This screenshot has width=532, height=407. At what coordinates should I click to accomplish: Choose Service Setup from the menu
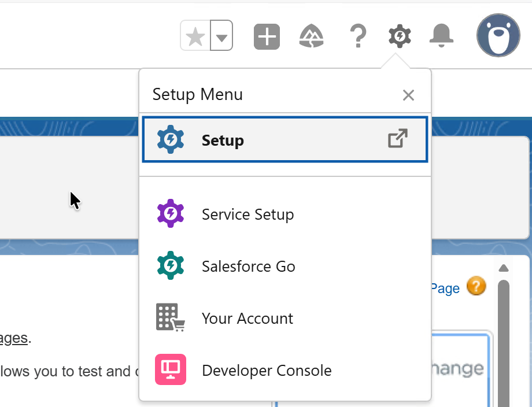click(247, 214)
